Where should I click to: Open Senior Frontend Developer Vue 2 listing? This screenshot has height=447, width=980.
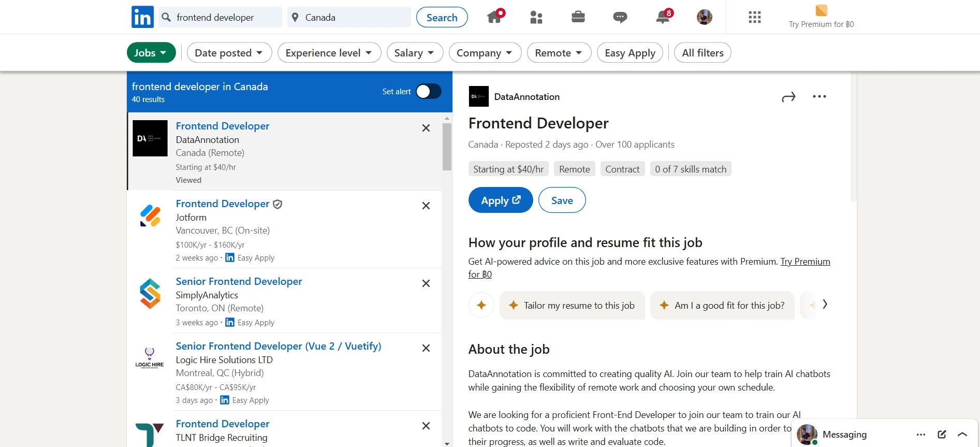coord(279,346)
